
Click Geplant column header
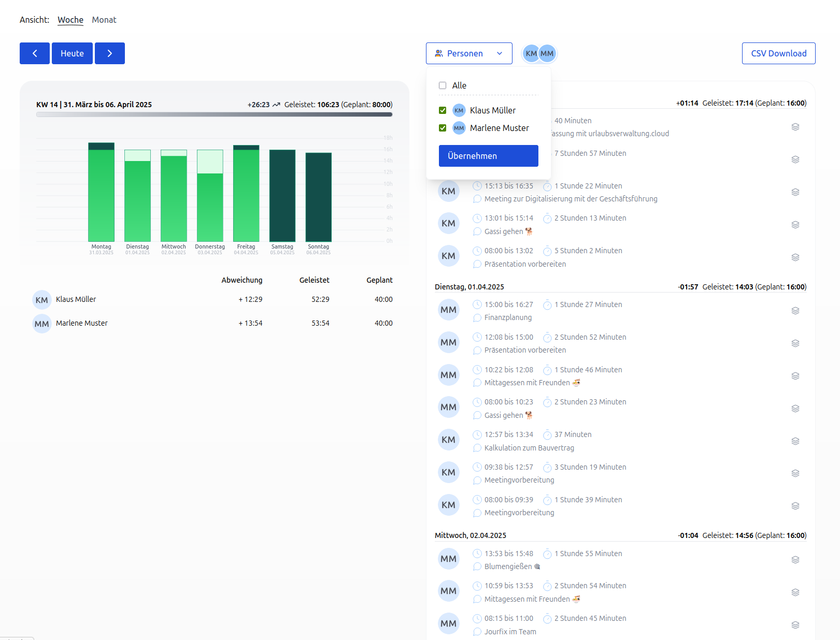click(x=379, y=280)
